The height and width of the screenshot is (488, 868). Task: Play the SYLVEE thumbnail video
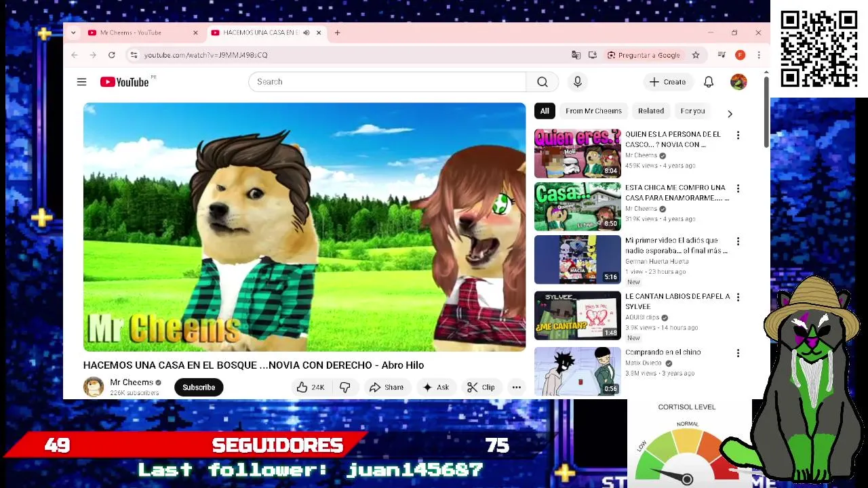(577, 315)
